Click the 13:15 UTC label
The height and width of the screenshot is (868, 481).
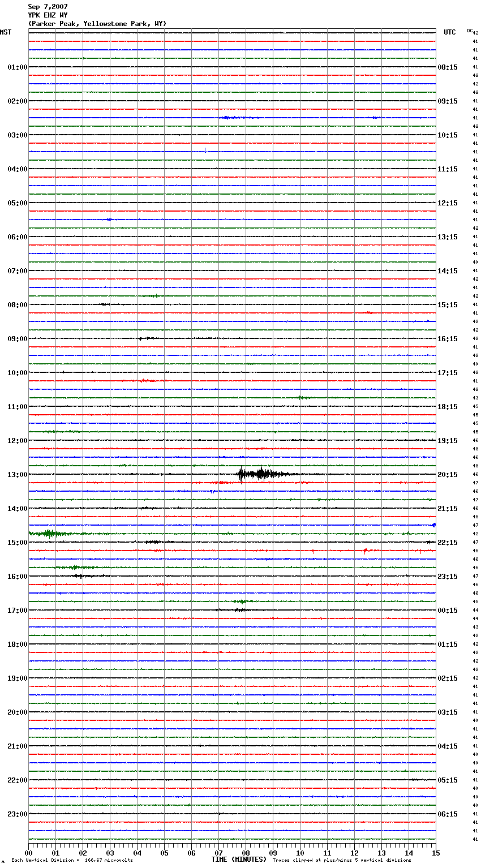click(448, 237)
